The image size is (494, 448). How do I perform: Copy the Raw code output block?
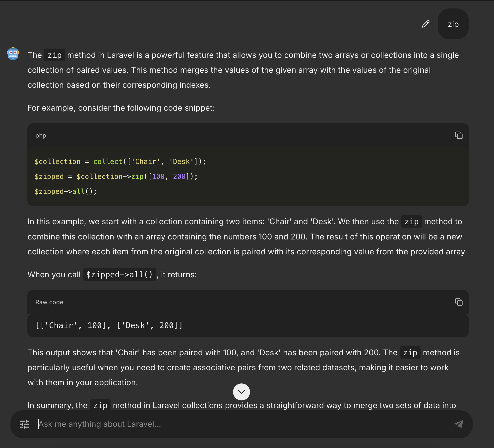(459, 302)
